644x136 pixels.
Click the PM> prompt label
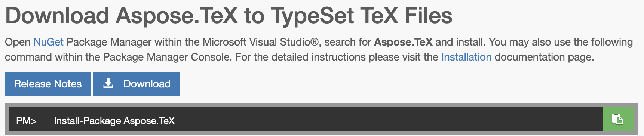pyautogui.click(x=26, y=121)
